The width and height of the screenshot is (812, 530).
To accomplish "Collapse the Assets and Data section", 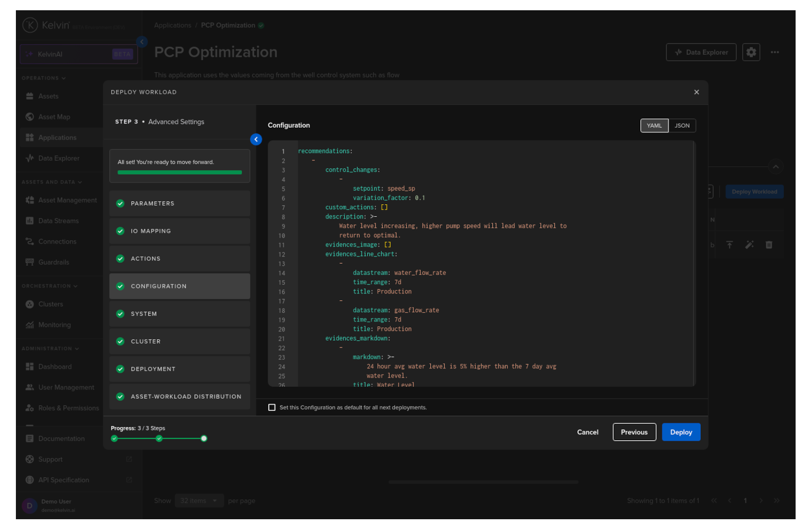I will 51,182.
